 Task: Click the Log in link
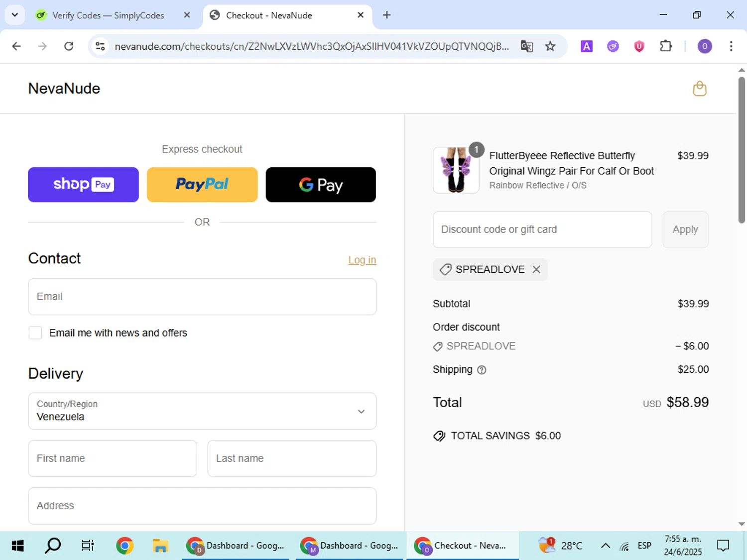coord(362,260)
